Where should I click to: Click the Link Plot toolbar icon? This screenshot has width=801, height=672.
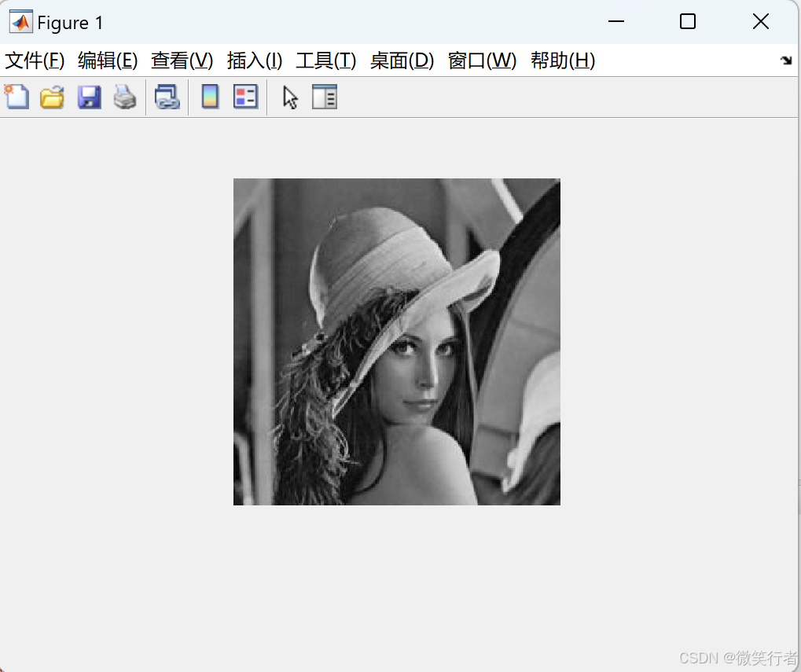[x=167, y=97]
